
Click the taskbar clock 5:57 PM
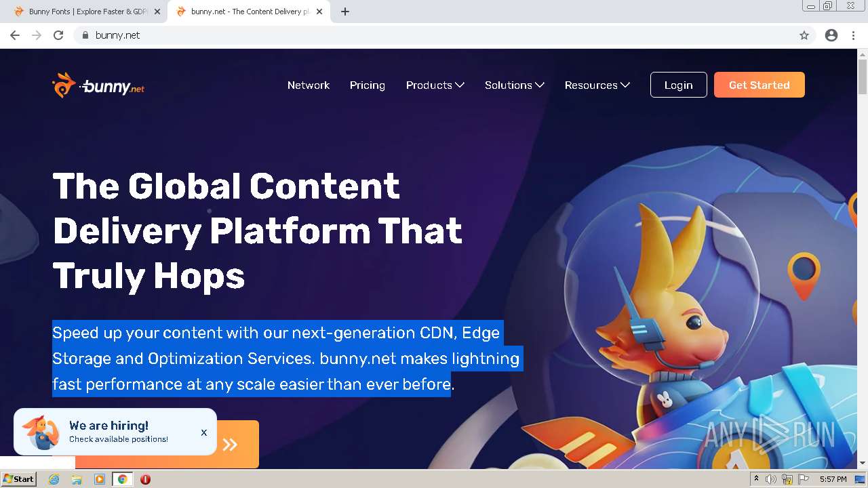tap(833, 479)
